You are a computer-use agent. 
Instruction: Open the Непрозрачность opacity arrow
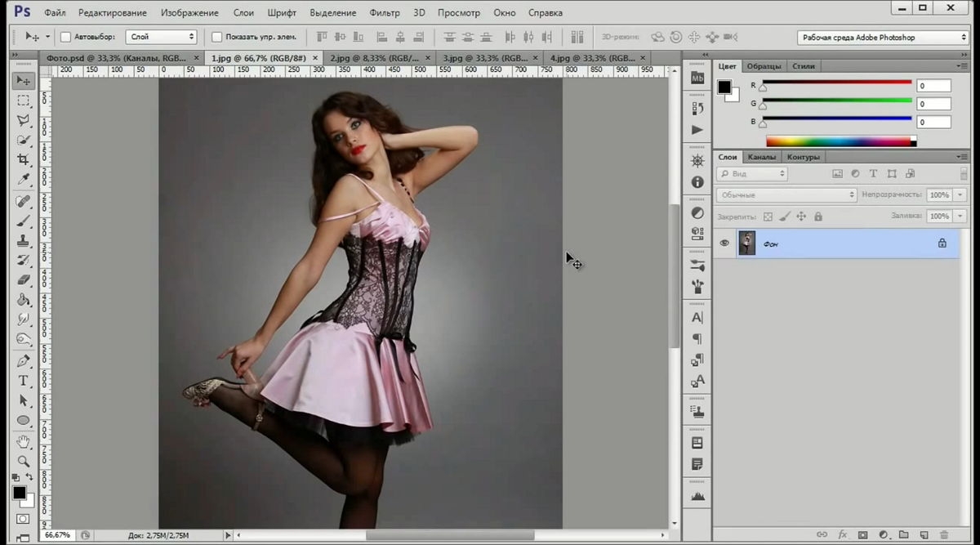coord(960,195)
